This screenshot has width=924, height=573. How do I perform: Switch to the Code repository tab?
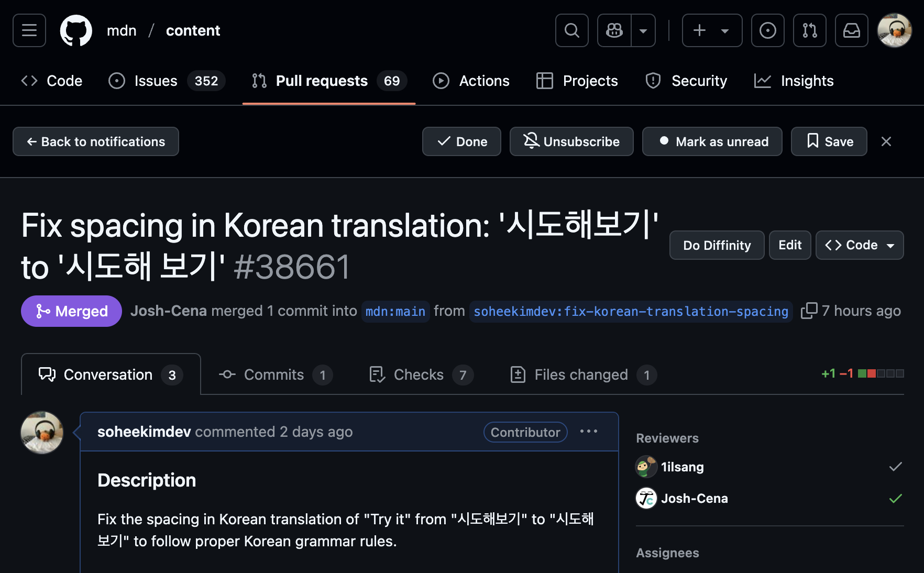coord(52,81)
